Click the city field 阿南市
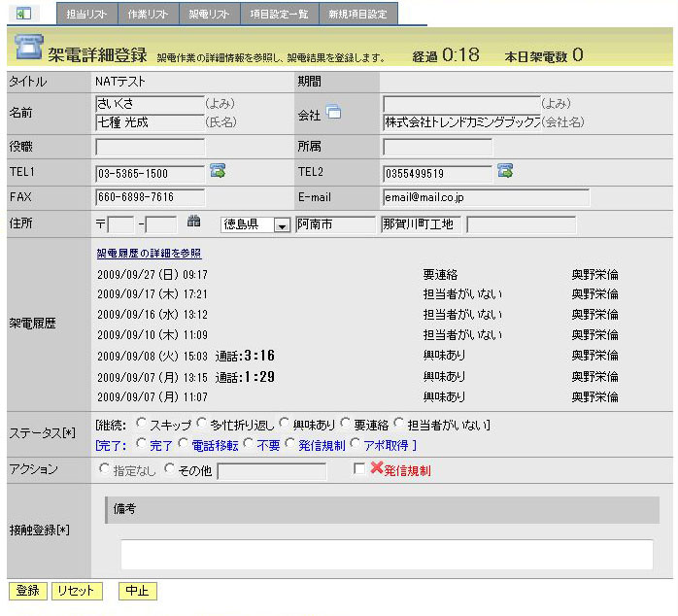The image size is (678, 616). (x=335, y=225)
